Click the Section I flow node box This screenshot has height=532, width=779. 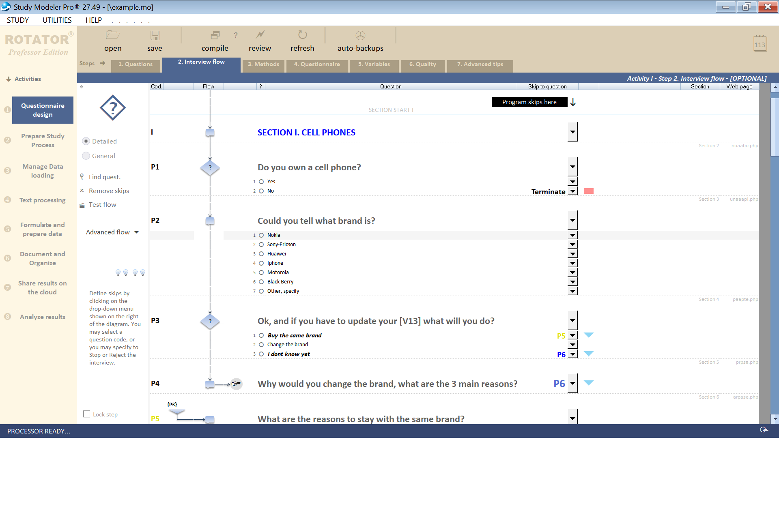(x=210, y=133)
